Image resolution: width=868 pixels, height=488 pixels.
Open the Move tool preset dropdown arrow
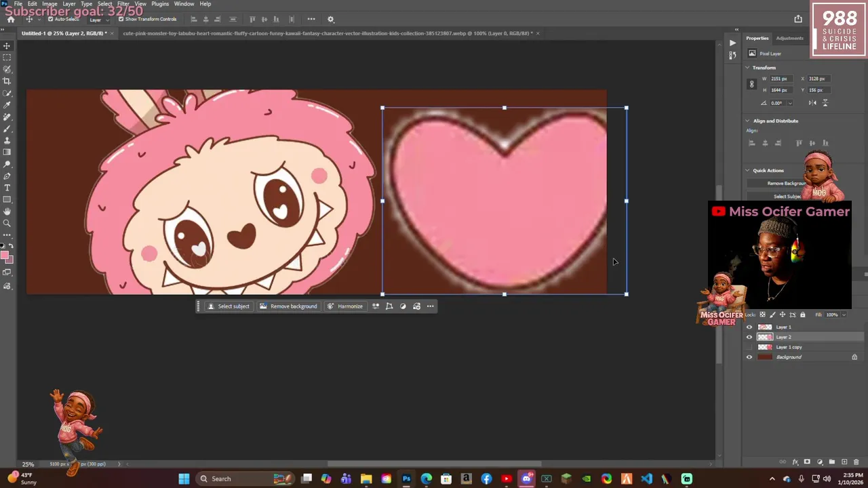point(38,19)
